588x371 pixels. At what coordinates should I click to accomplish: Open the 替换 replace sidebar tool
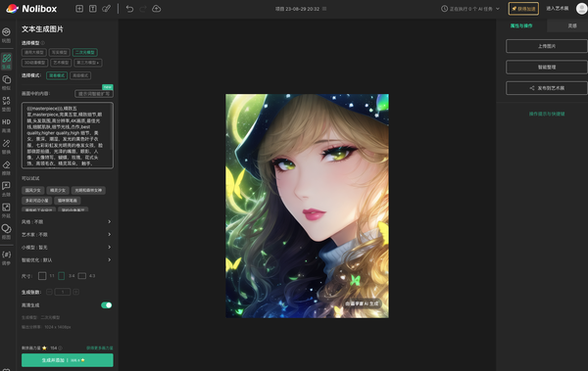[x=7, y=147]
